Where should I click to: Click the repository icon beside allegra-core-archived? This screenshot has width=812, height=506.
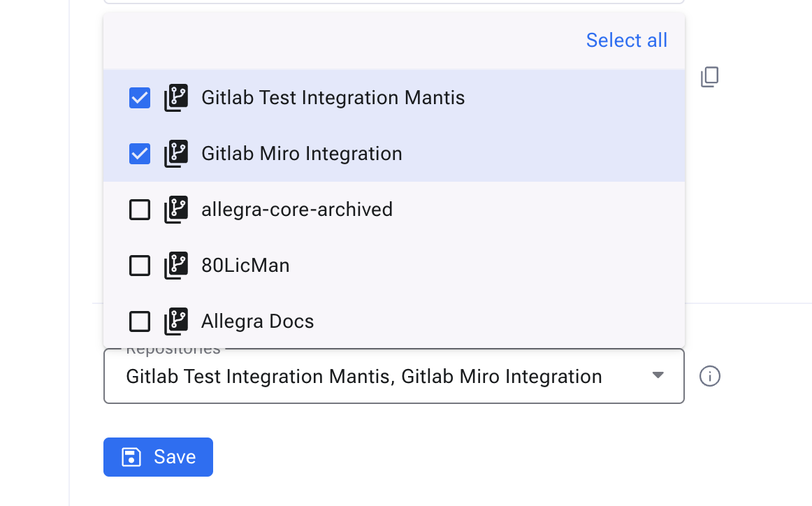click(x=176, y=209)
